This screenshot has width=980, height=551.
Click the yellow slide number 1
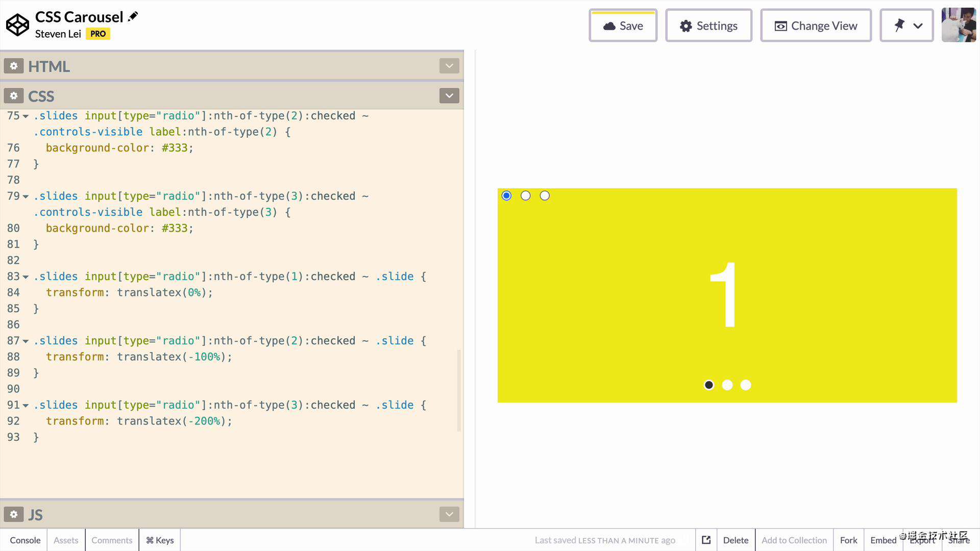pos(723,295)
